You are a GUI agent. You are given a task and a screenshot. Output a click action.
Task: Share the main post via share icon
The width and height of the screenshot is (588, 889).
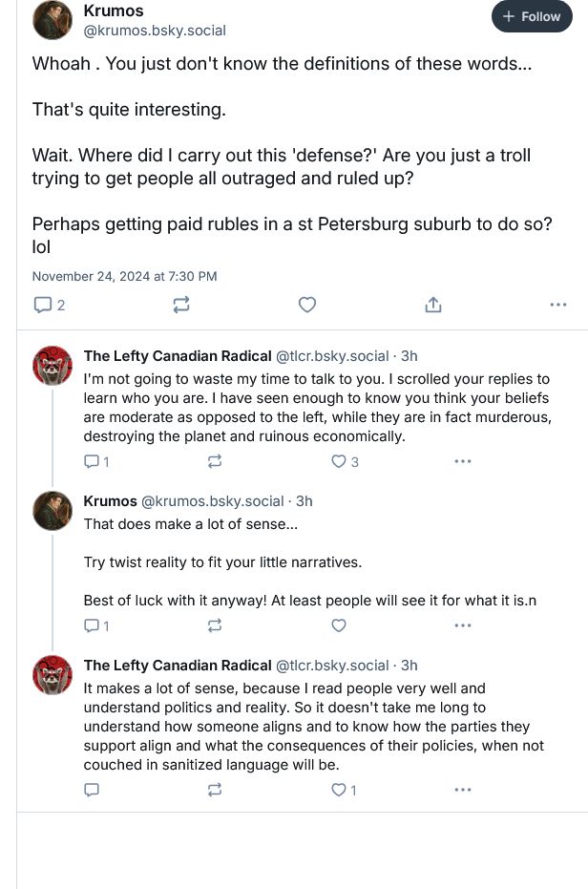tap(432, 305)
